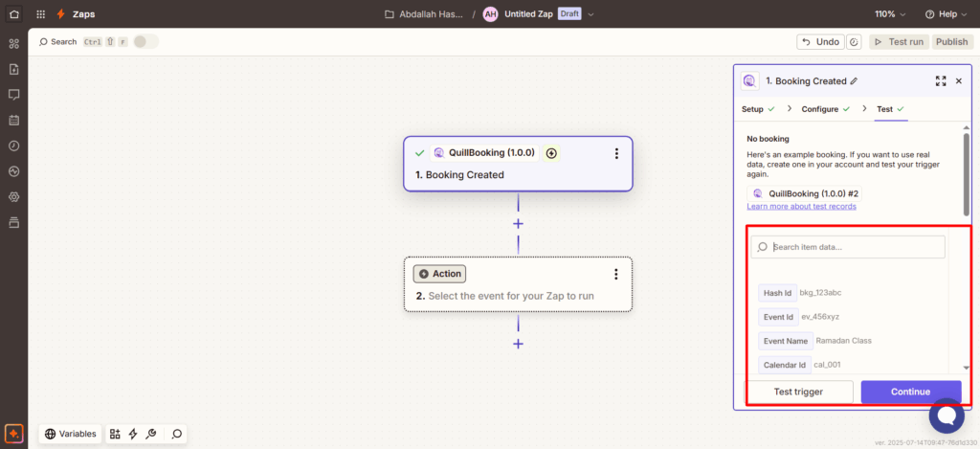Toggle the switch next to Search
Viewport: 980px width, 449px height.
145,42
